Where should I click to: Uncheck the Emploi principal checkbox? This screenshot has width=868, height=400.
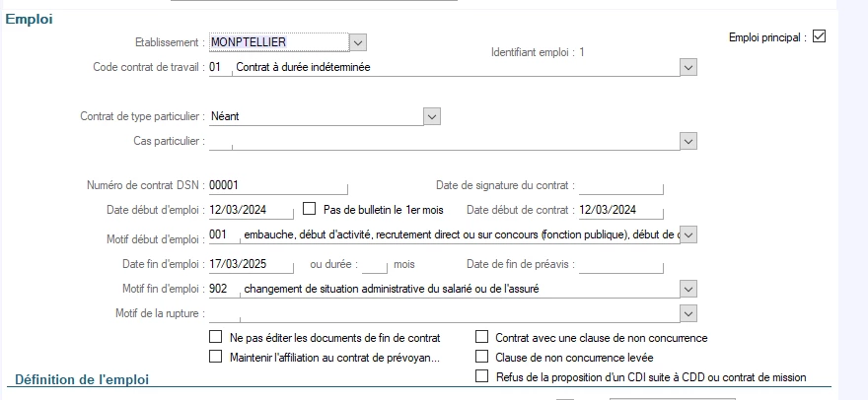click(819, 37)
